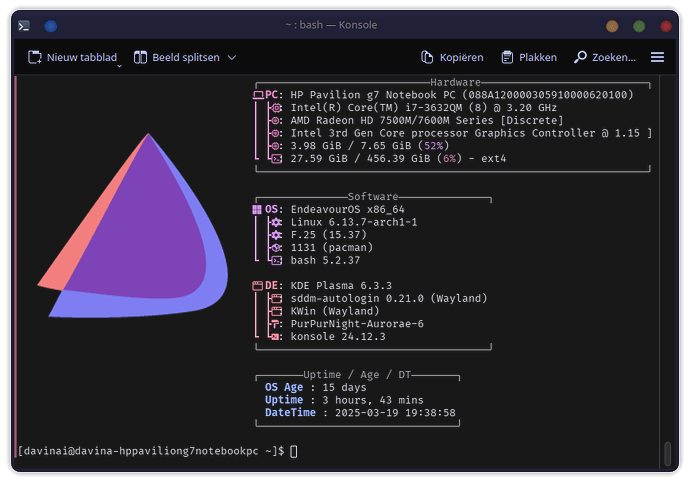Click the text KDE Plasma 6.3.3

[x=341, y=286]
